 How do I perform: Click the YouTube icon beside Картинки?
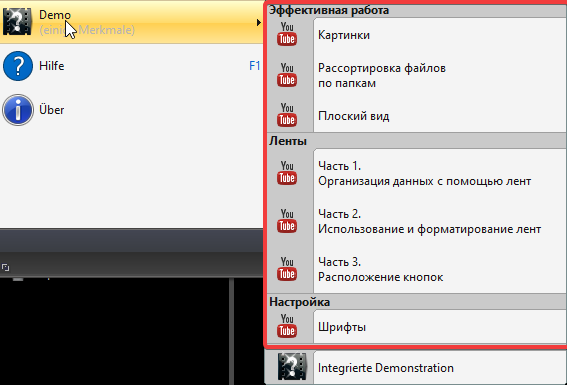click(x=287, y=34)
